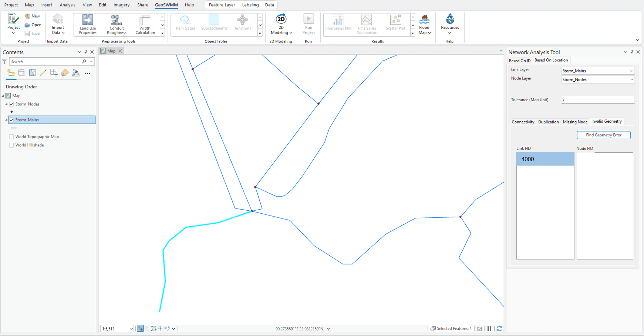This screenshot has width=644, height=336.
Task: Switch to the Based On ID tab
Action: click(x=519, y=60)
